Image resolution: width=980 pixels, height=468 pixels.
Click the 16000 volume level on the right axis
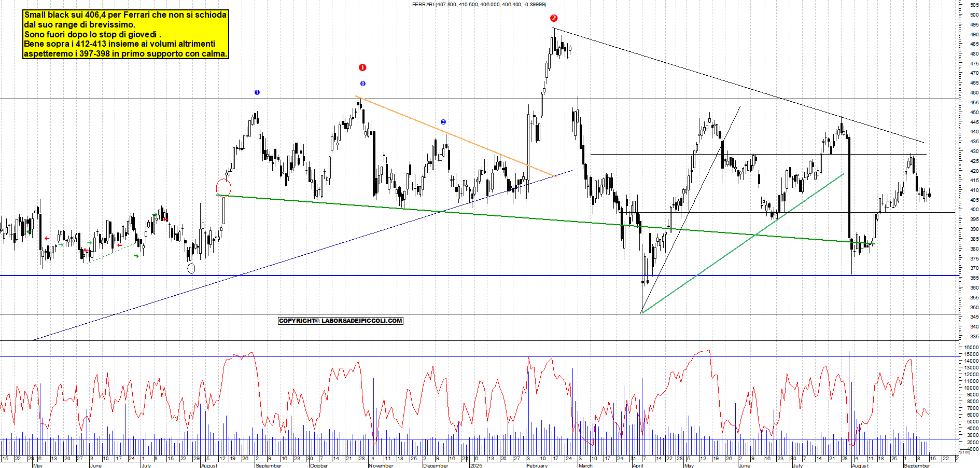[x=972, y=347]
